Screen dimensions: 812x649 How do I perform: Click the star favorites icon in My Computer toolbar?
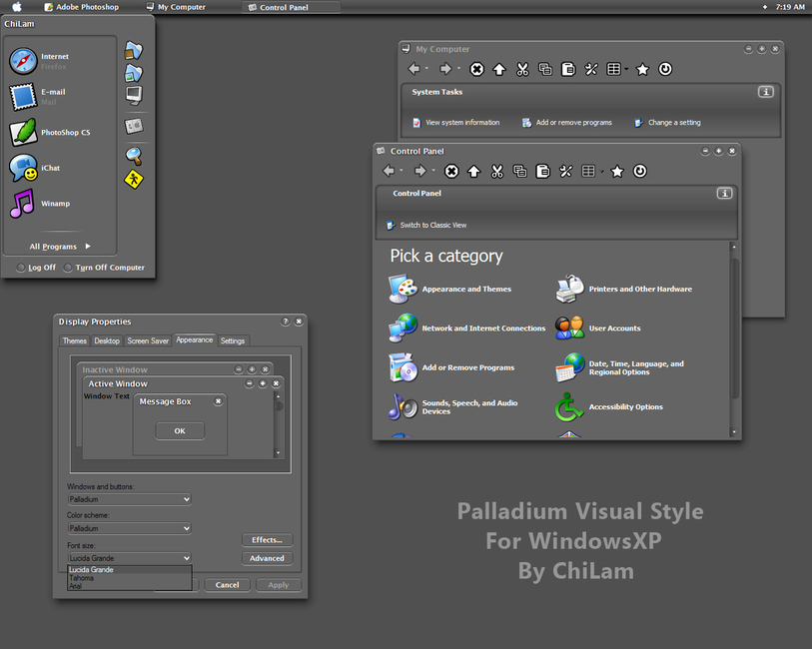[x=642, y=69]
